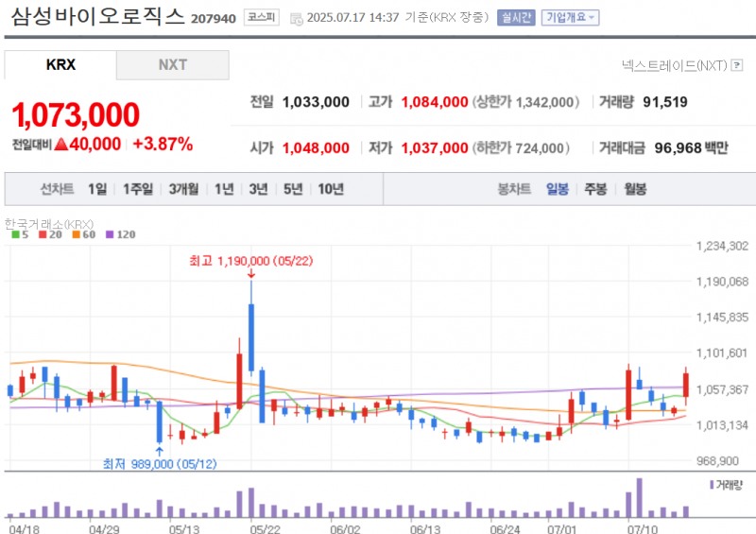Viewport: 756px width, 534px height.
Task: Select the 1일 line chart period
Action: point(97,189)
